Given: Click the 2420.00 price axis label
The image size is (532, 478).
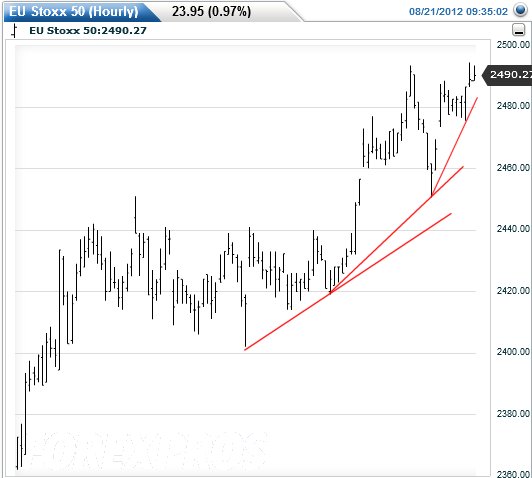Looking at the screenshot, I should (x=513, y=290).
